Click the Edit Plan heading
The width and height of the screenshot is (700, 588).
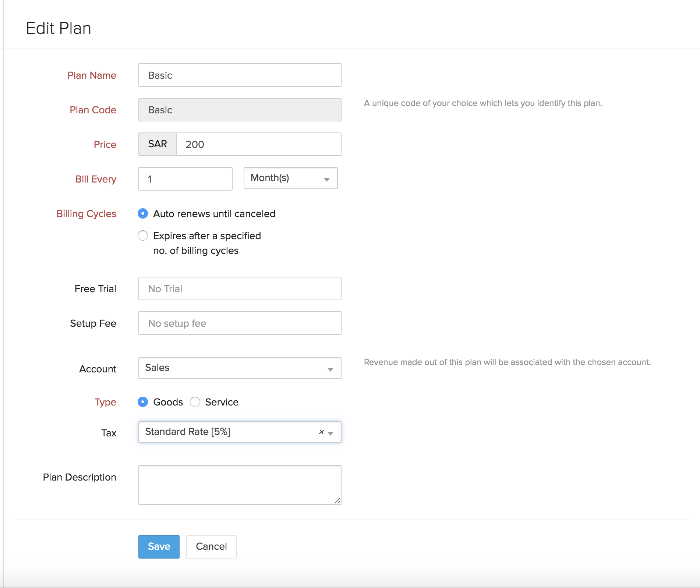pyautogui.click(x=59, y=28)
